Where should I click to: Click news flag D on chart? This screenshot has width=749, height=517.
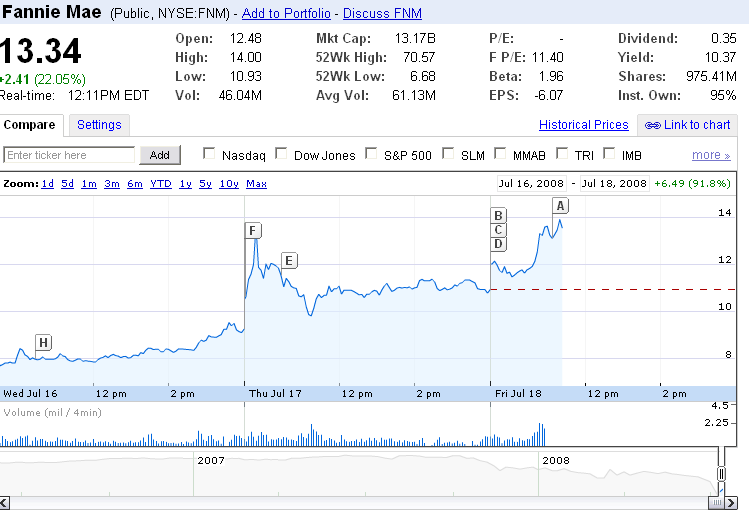499,244
